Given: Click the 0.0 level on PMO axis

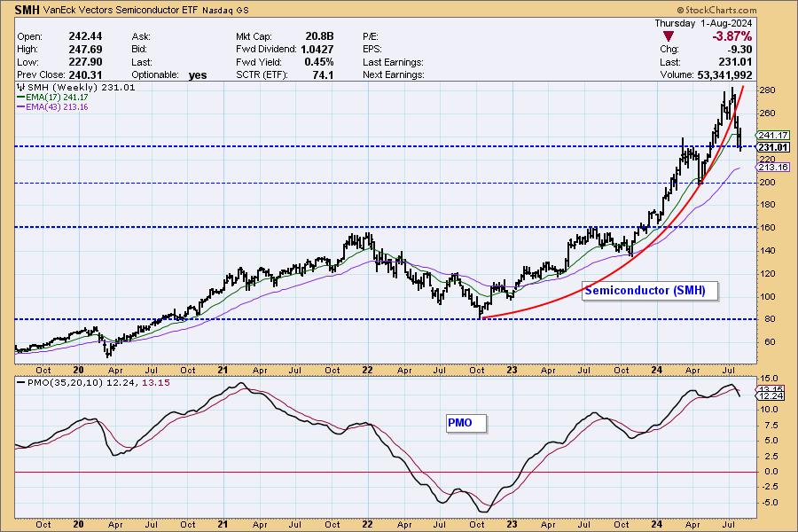Looking at the screenshot, I should point(771,472).
